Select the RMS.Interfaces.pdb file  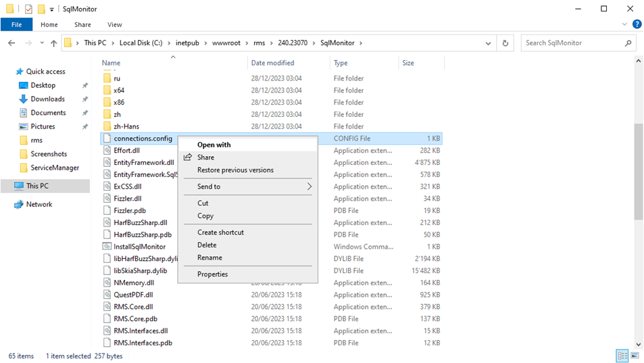pos(143,343)
